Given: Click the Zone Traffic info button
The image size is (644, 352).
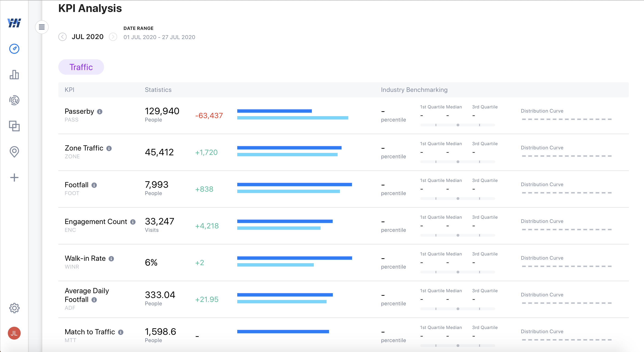Looking at the screenshot, I should pyautogui.click(x=109, y=148).
